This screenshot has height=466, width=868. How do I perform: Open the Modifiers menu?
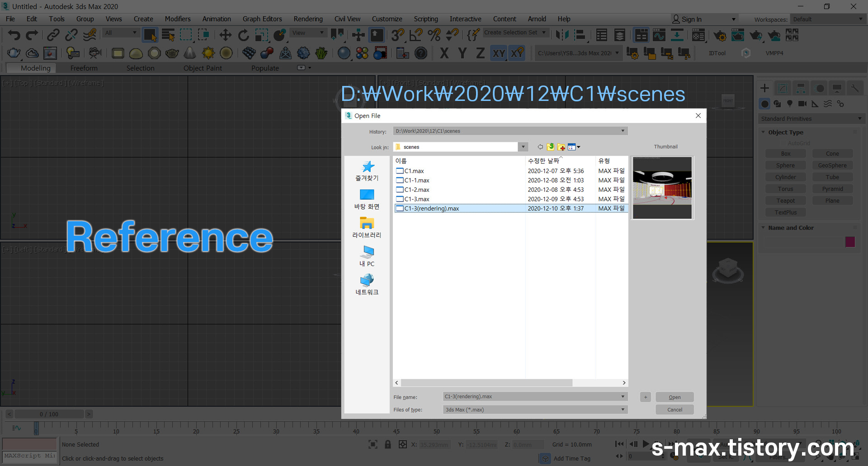(x=177, y=19)
